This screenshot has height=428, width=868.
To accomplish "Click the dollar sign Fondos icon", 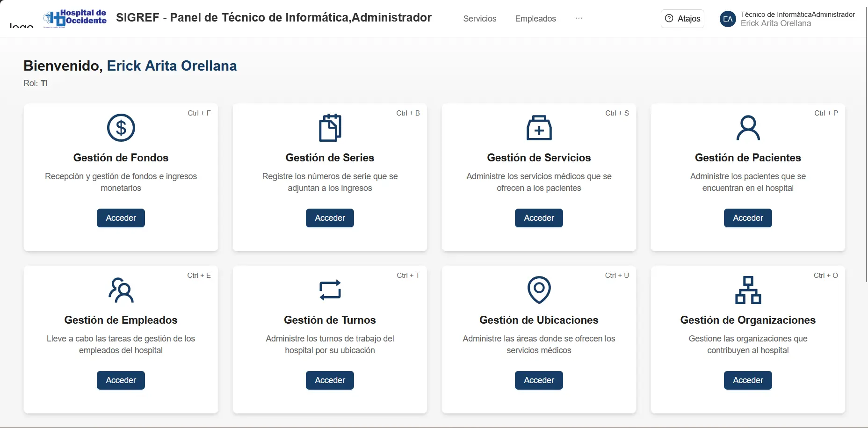I will click(x=121, y=128).
